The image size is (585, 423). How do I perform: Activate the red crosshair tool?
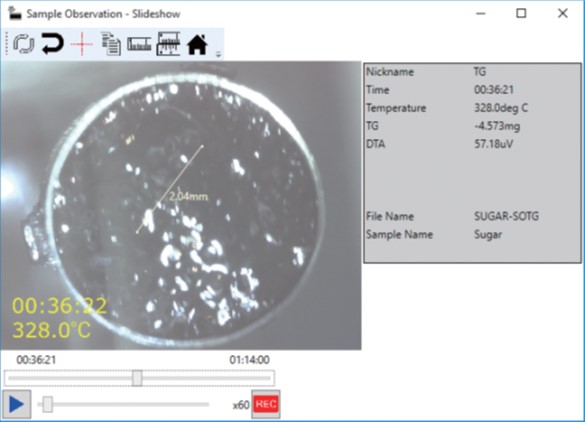(81, 44)
